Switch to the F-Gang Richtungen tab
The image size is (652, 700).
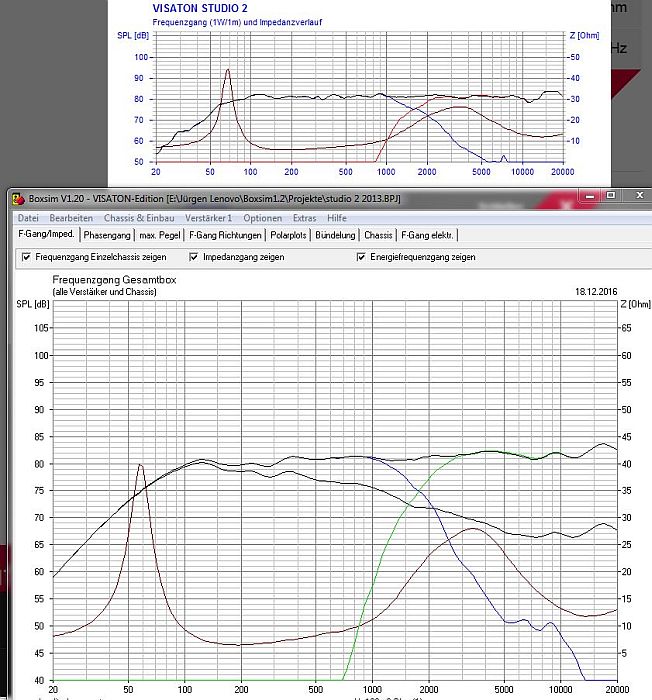(225, 235)
